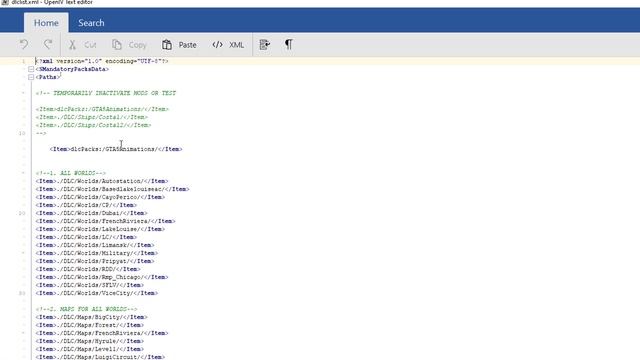Toggle the word wrap icon

[x=264, y=44]
